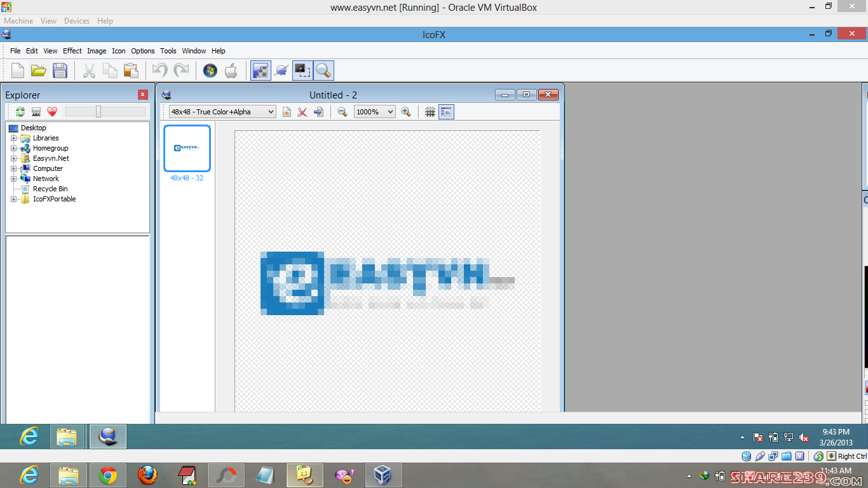The image size is (868, 488).
Task: Click the planet-with-pencil toolbar icon
Action: point(281,71)
